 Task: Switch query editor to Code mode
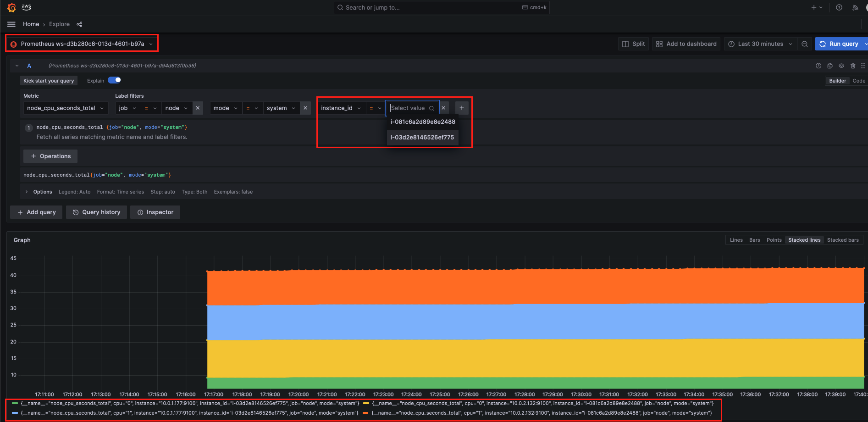858,80
